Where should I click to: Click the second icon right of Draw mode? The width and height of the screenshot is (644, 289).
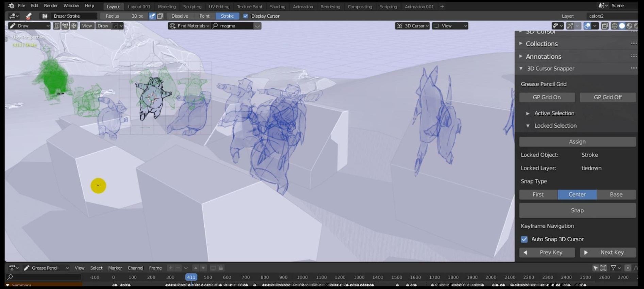click(65, 26)
